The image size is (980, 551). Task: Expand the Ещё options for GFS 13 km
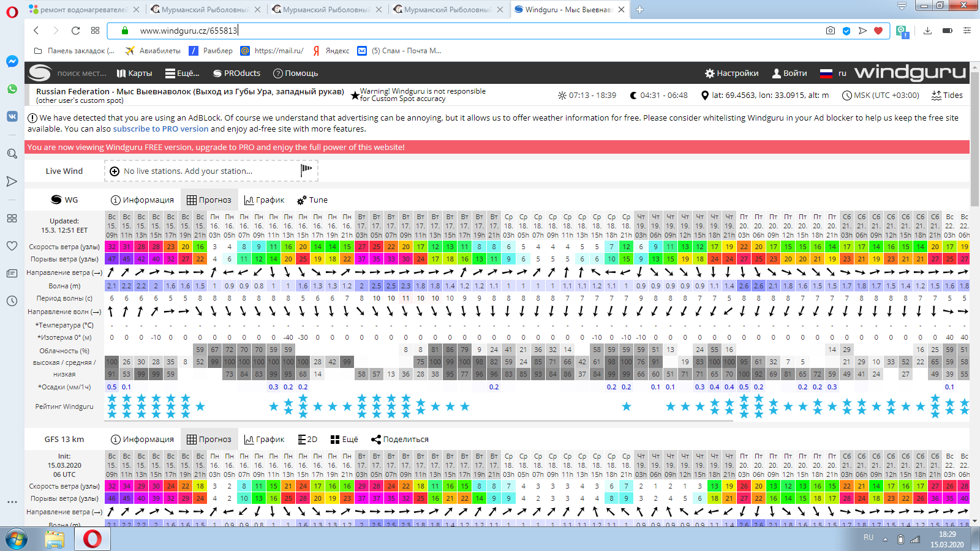click(x=344, y=440)
